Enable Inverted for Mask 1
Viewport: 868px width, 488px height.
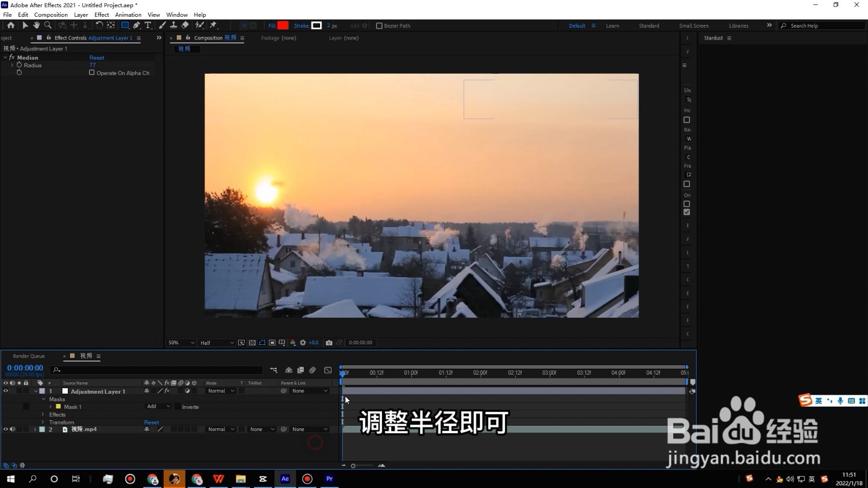tap(177, 407)
